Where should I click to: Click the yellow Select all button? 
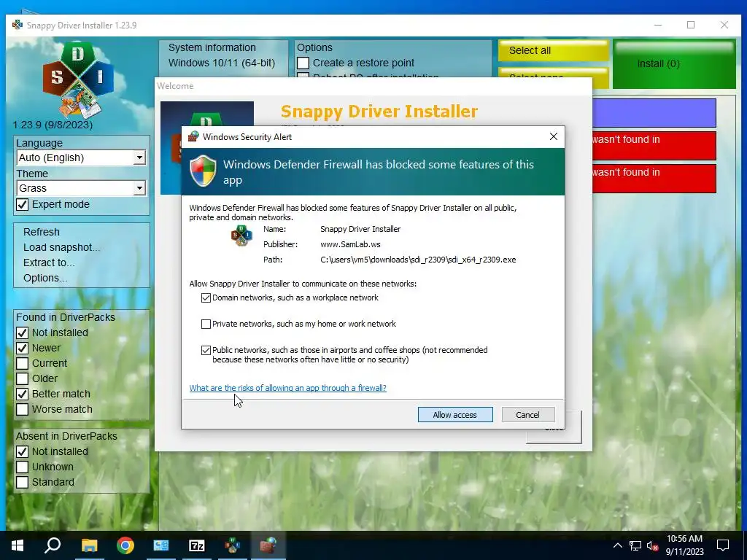553,50
